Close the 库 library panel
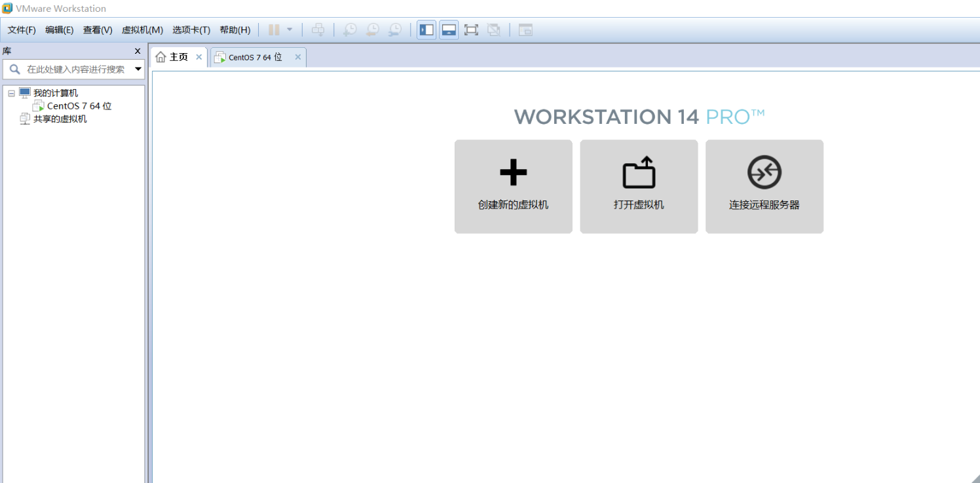Screen dimensions: 980x483 pyautogui.click(x=138, y=51)
